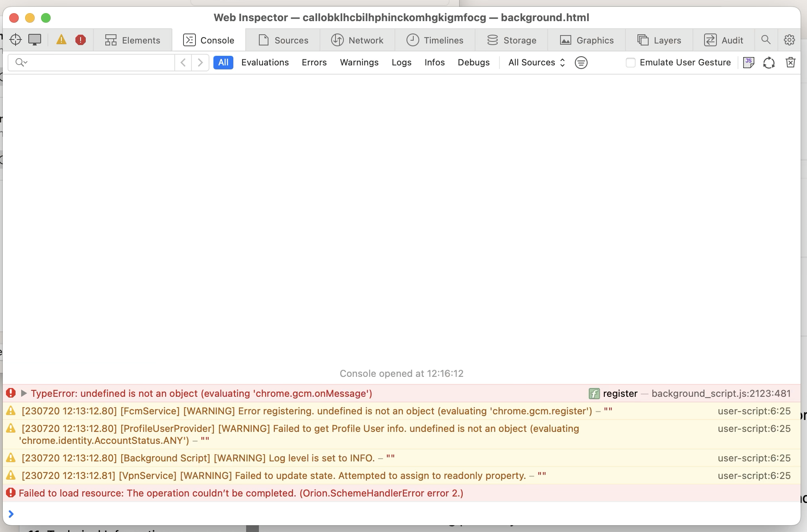Expand the TypeError disclosure triangle
The height and width of the screenshot is (532, 807).
tap(24, 394)
